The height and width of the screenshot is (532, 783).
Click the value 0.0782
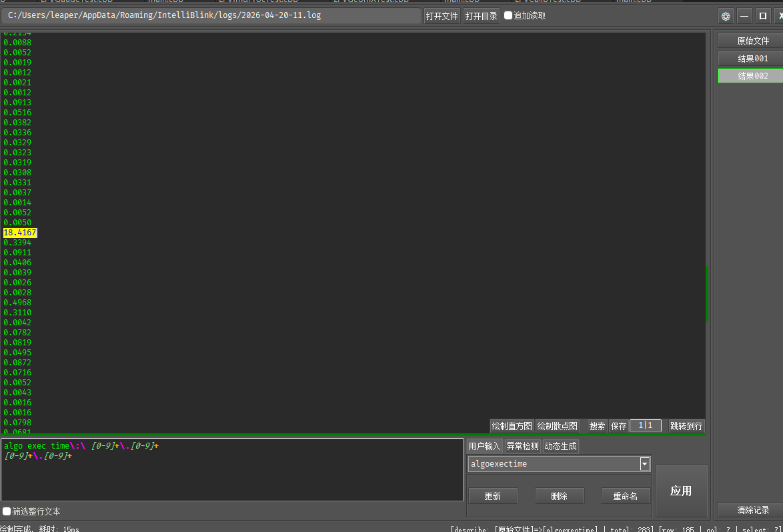click(17, 333)
